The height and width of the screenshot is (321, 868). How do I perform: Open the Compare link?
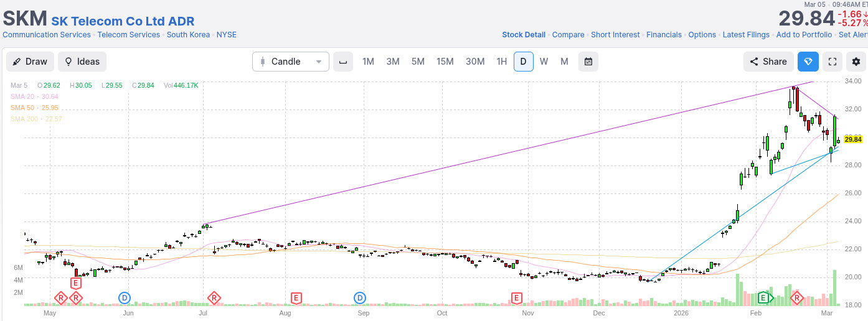point(568,35)
